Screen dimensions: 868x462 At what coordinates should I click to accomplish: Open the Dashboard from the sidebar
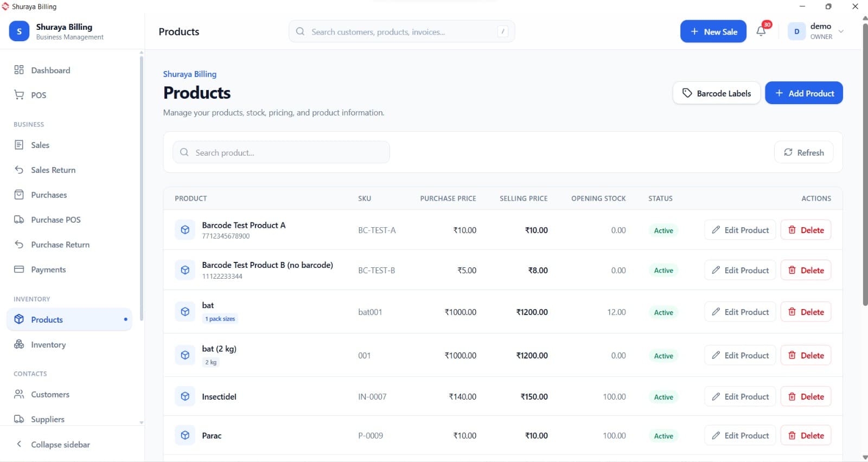tap(70, 70)
